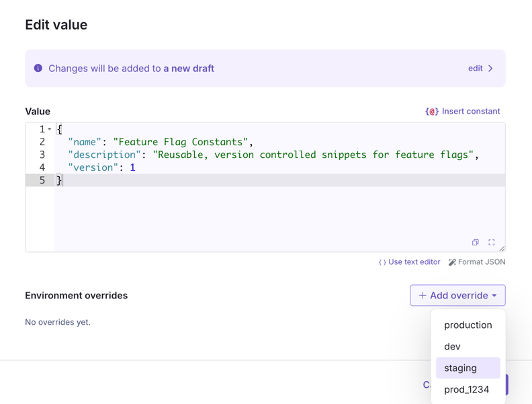This screenshot has height=404, width=532.
Task: Select production from the override menu
Action: 468,325
